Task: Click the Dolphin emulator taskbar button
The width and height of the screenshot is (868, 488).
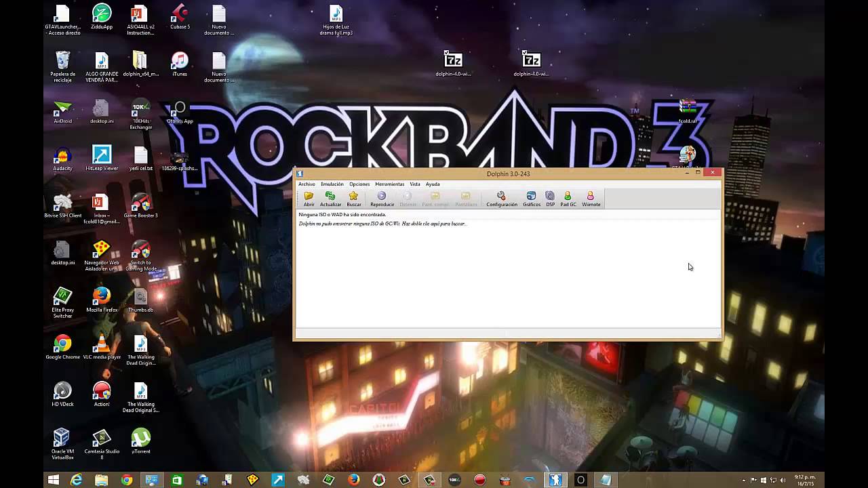Action: 555,480
